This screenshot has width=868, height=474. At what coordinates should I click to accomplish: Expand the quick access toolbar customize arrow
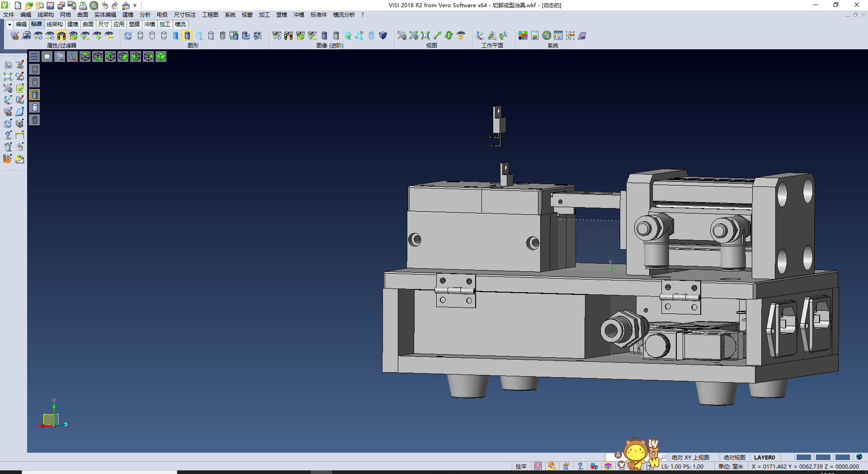pyautogui.click(x=135, y=6)
